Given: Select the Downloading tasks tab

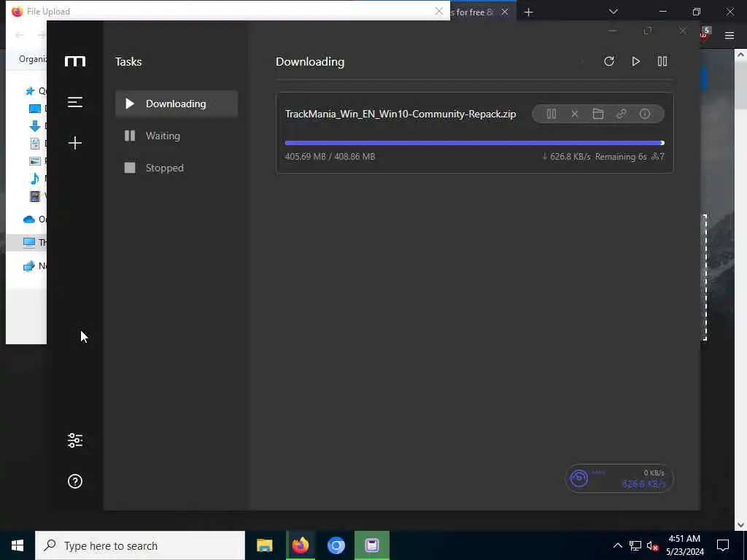Looking at the screenshot, I should (177, 104).
